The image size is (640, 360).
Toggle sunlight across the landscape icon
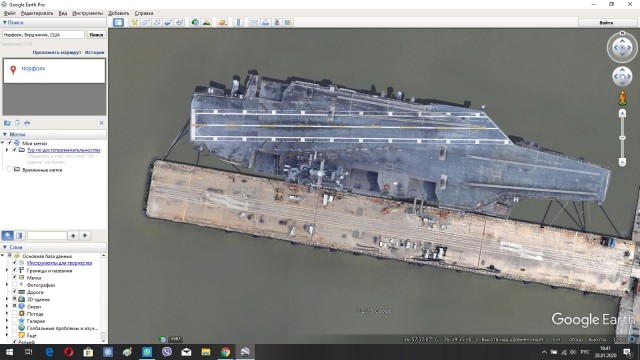[x=207, y=22]
